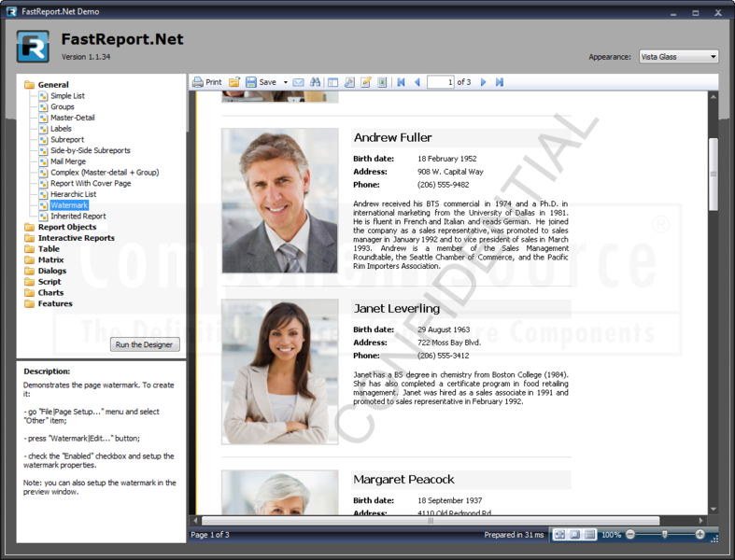Viewport: 735px width, 560px height.
Task: Click the page number field
Action: pyautogui.click(x=440, y=82)
